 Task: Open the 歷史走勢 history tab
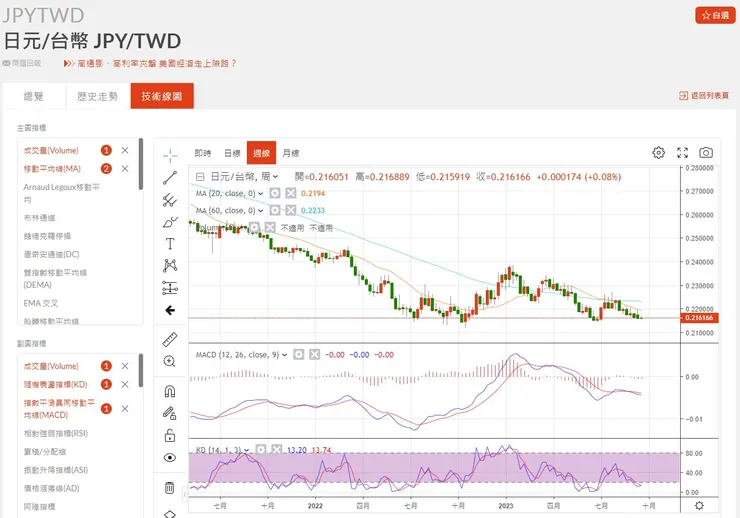[x=98, y=96]
